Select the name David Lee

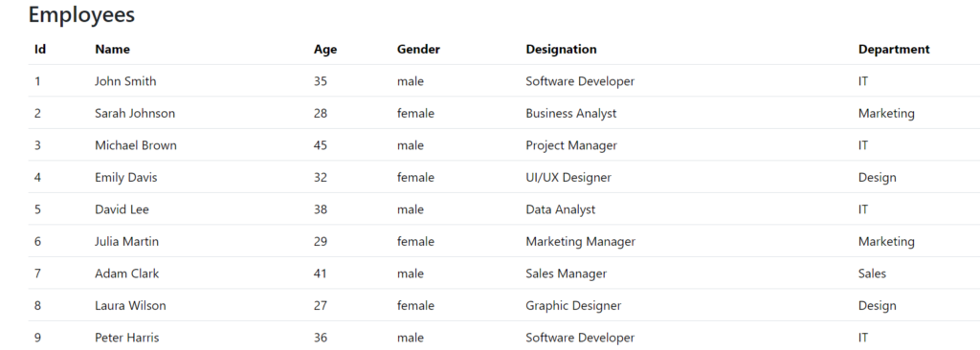122,209
